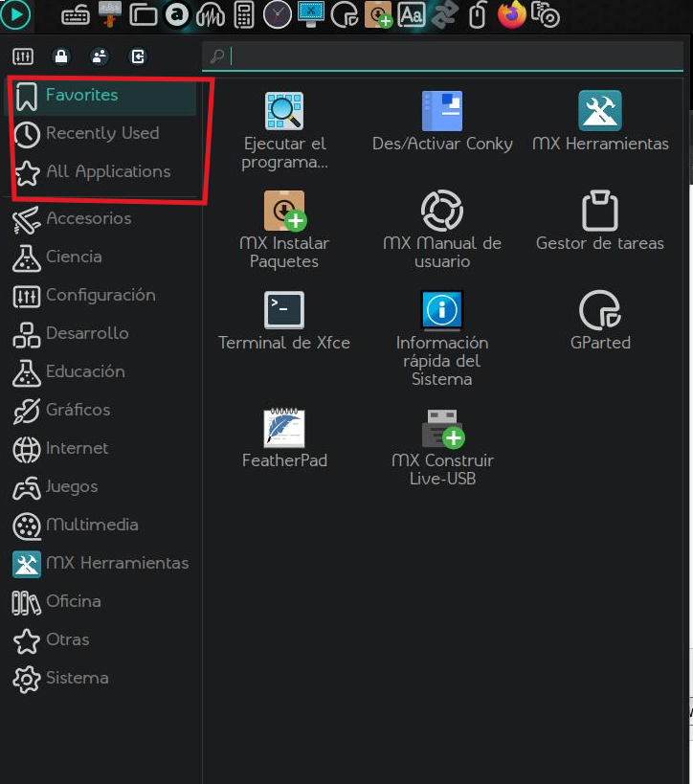Select the Multimedia category

point(101,525)
